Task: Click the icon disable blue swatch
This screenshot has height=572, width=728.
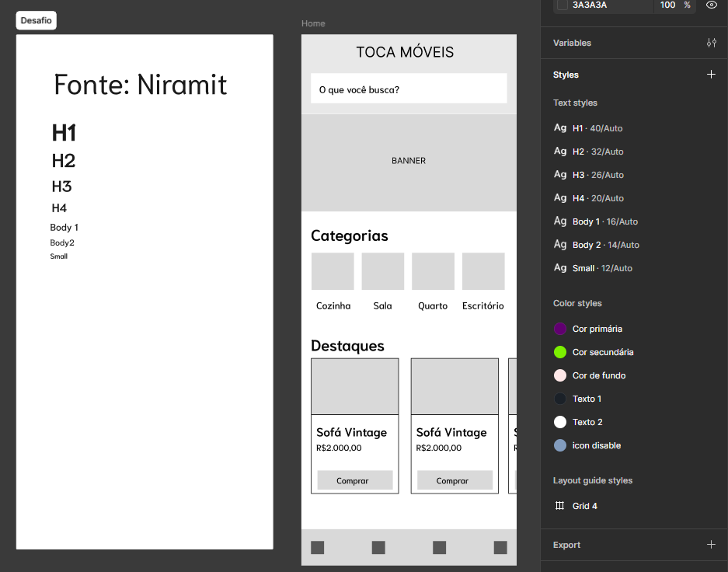Action: click(x=560, y=445)
